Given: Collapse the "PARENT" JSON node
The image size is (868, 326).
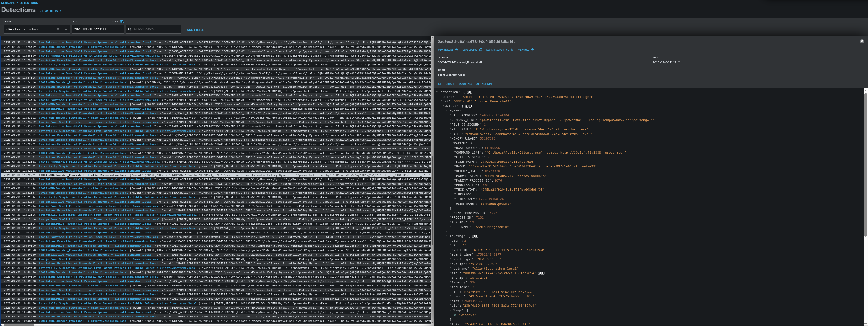Looking at the screenshot, I should coord(451,143).
